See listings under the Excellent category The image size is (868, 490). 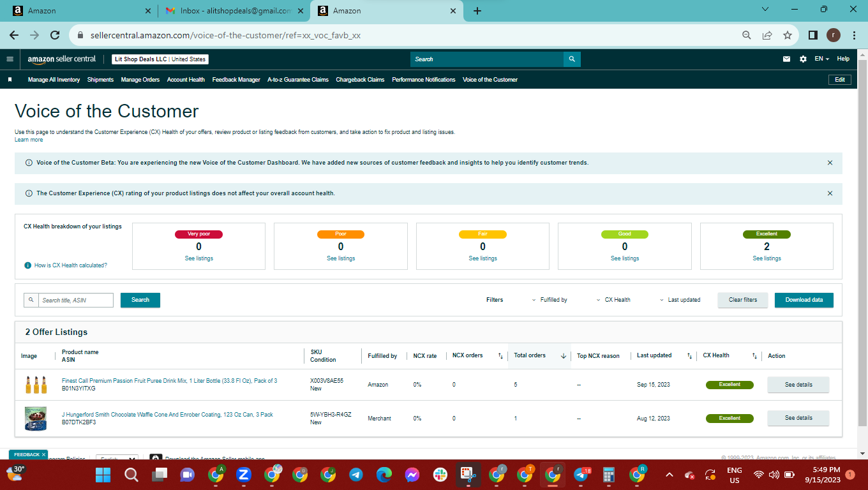[x=767, y=258]
